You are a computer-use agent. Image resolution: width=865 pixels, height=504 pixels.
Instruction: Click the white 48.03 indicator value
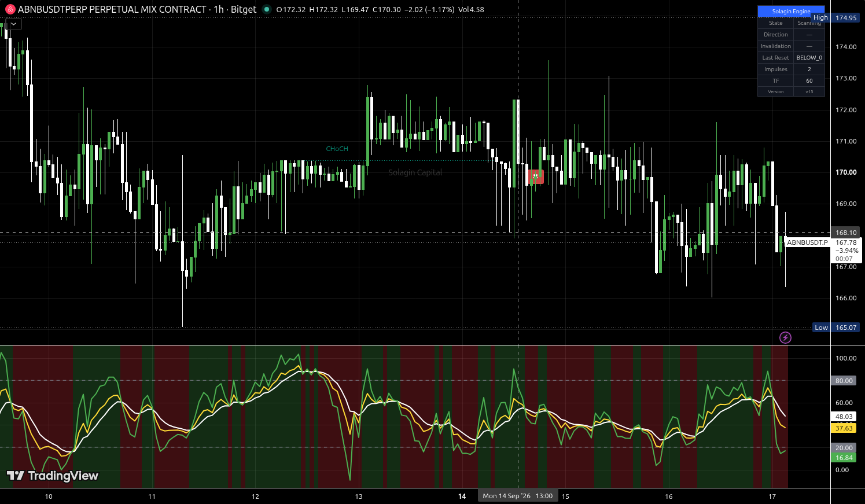(x=844, y=417)
